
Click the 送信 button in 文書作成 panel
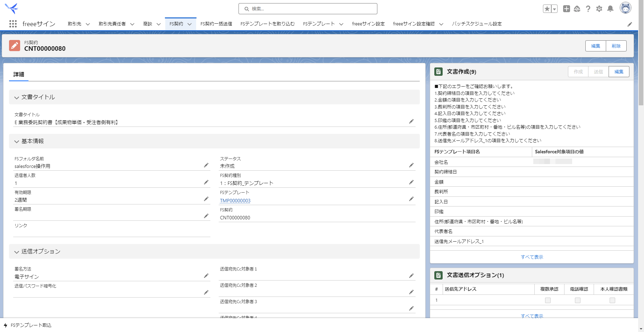599,72
